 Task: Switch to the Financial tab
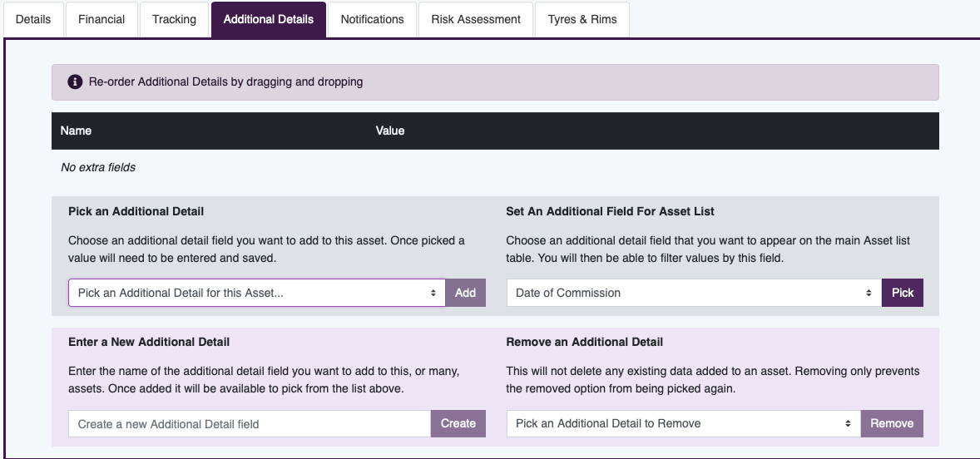click(101, 19)
